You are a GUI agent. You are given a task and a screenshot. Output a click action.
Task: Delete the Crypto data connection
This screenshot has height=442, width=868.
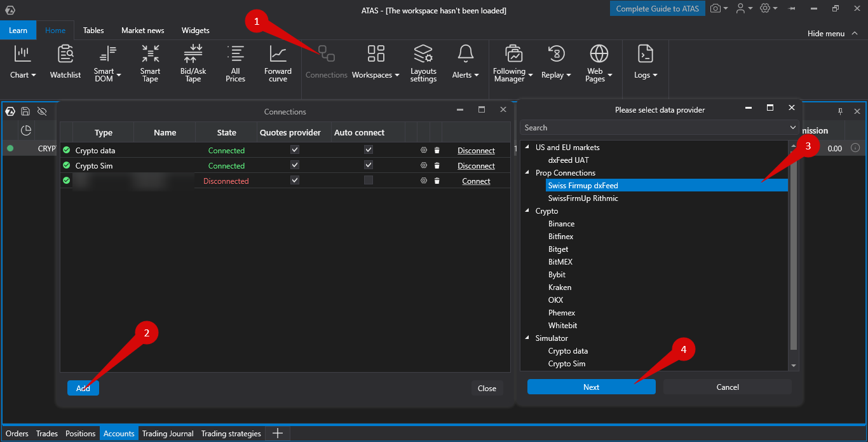click(437, 150)
